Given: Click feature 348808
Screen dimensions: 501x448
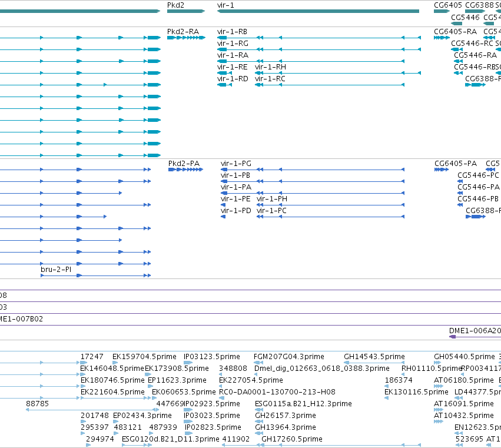Looking at the screenshot, I should point(233,369).
